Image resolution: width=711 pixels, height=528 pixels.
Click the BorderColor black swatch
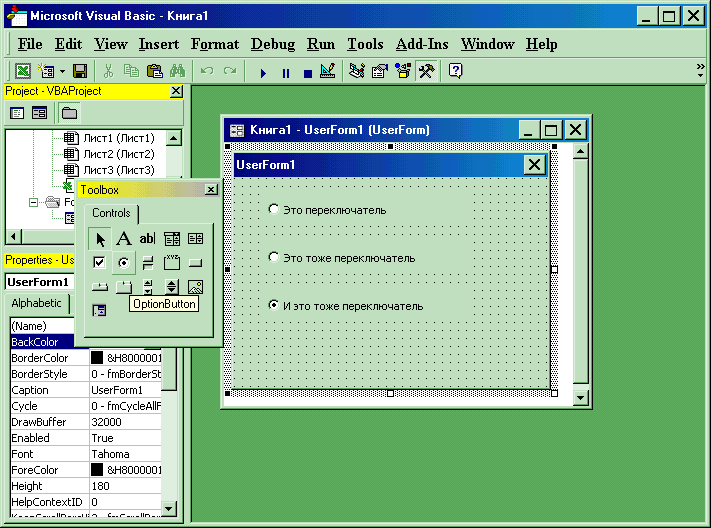click(97, 358)
